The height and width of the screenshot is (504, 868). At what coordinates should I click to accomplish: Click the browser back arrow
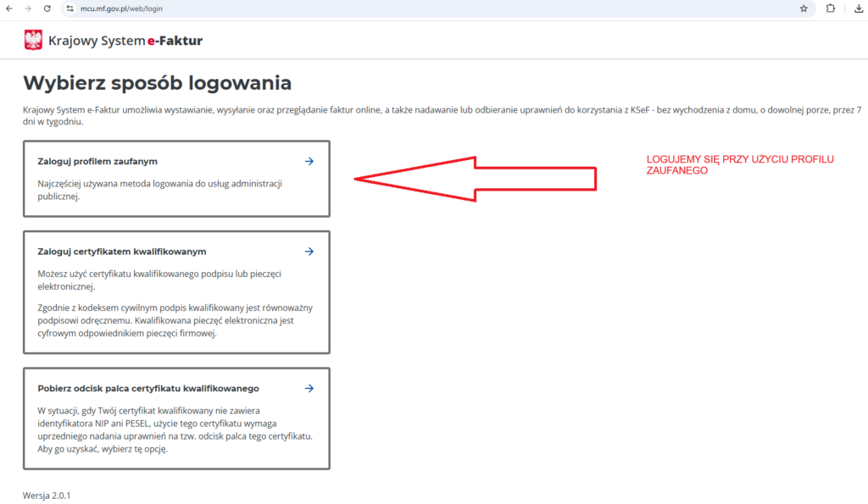[9, 8]
